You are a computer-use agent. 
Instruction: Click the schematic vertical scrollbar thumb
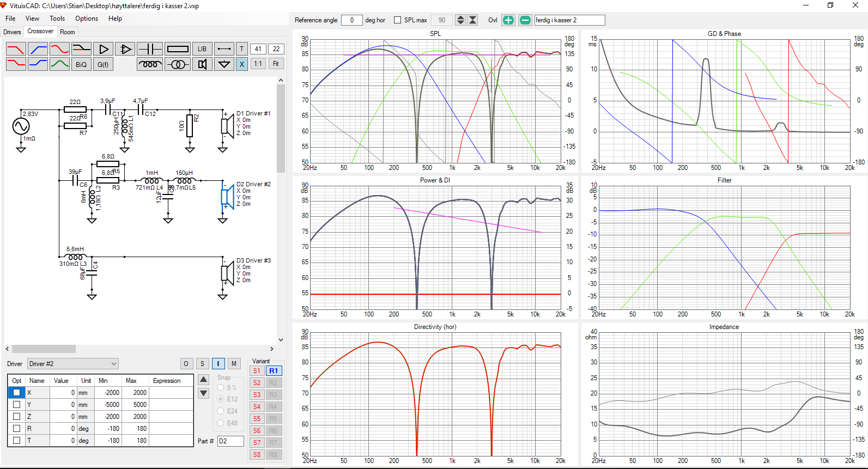[281, 129]
